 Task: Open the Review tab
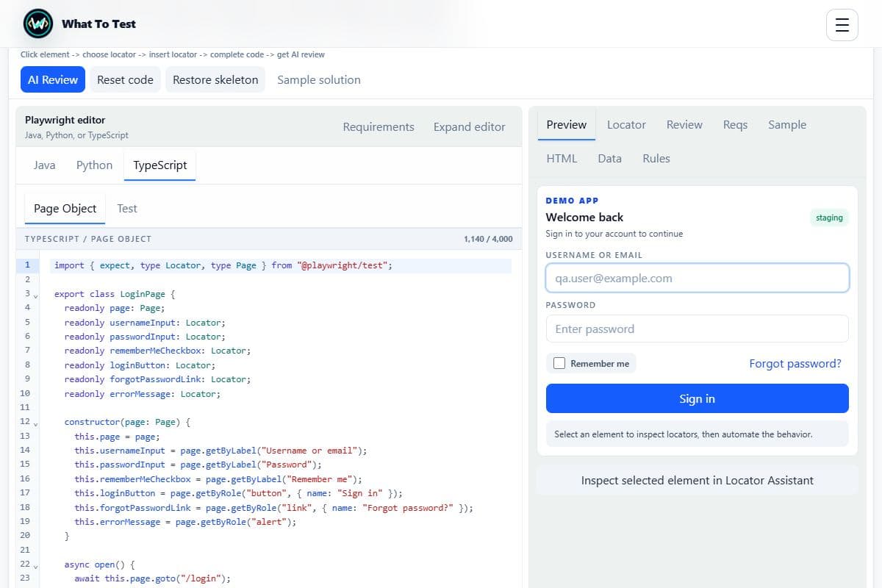(x=684, y=124)
